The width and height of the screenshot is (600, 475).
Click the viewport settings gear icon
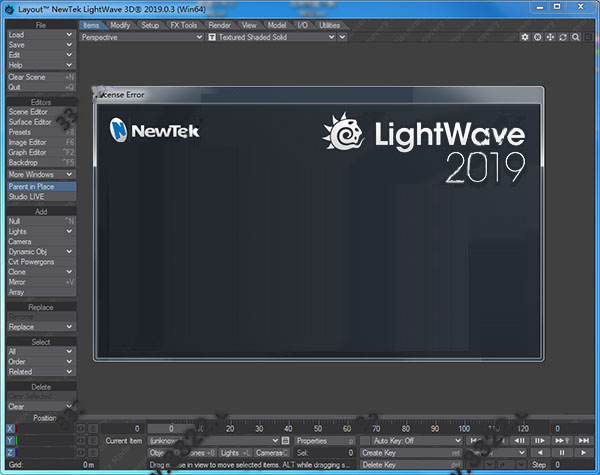pyautogui.click(x=526, y=37)
